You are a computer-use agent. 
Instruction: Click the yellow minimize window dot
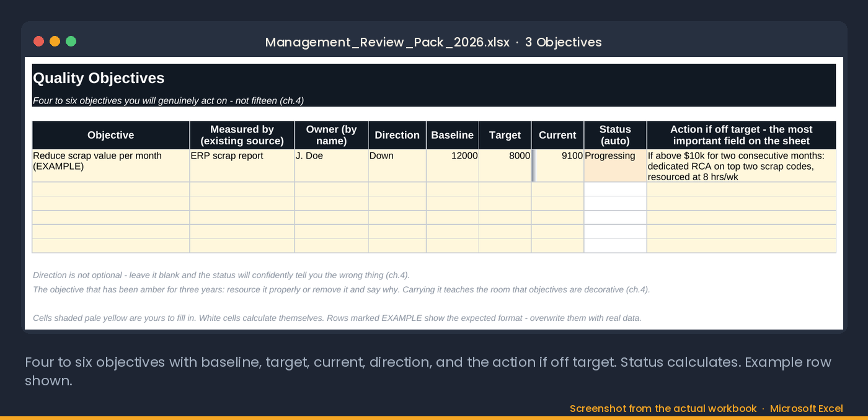point(55,42)
